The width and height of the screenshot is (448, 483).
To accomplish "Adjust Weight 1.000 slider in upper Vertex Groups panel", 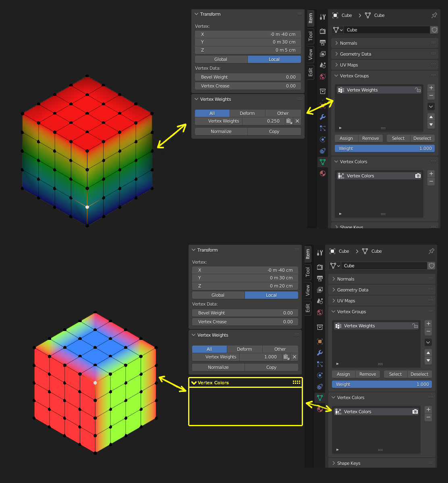I will tap(385, 148).
